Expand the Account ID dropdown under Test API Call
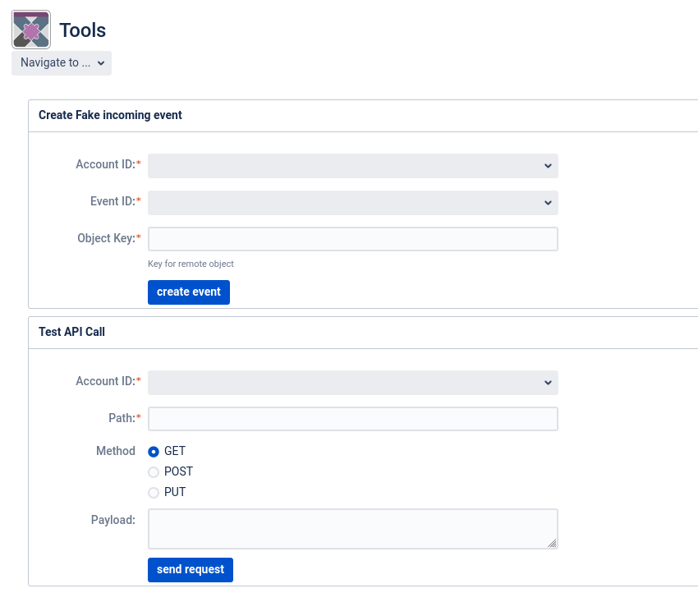 point(353,383)
